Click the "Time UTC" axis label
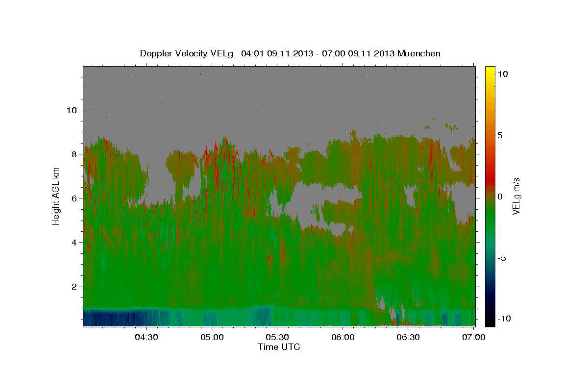 click(x=279, y=347)
